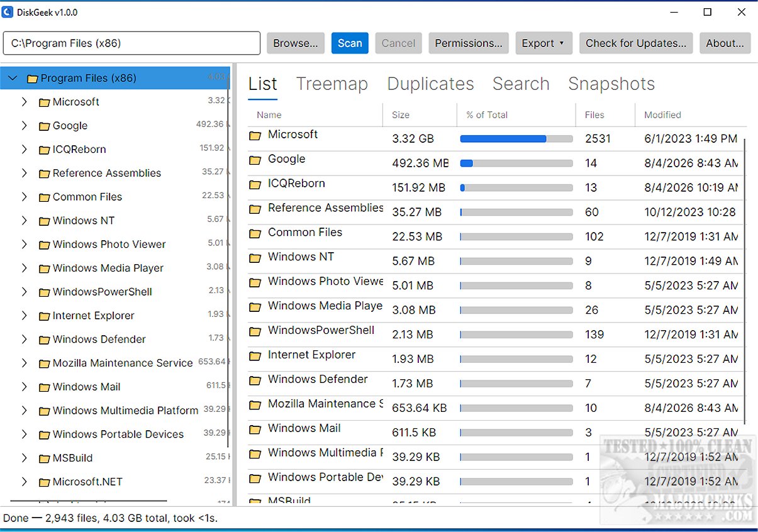Open the About... dialog
Screen dimensions: 758x532
click(x=725, y=43)
